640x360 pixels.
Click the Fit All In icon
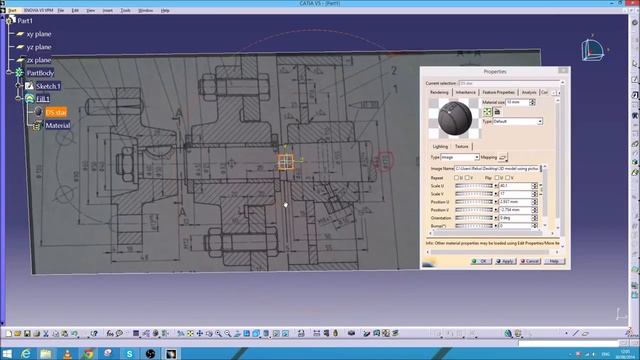[190, 333]
